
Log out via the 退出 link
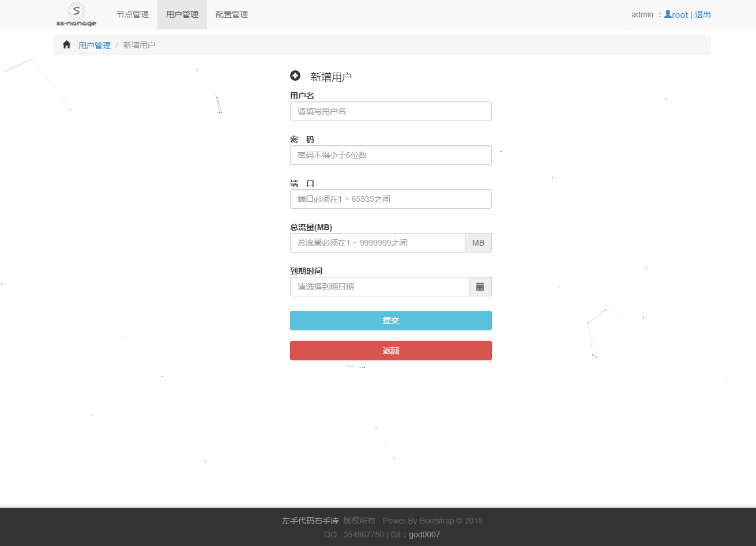coord(702,14)
